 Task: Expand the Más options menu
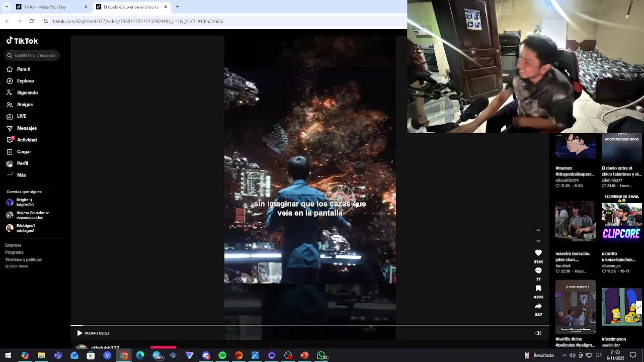(x=16, y=175)
